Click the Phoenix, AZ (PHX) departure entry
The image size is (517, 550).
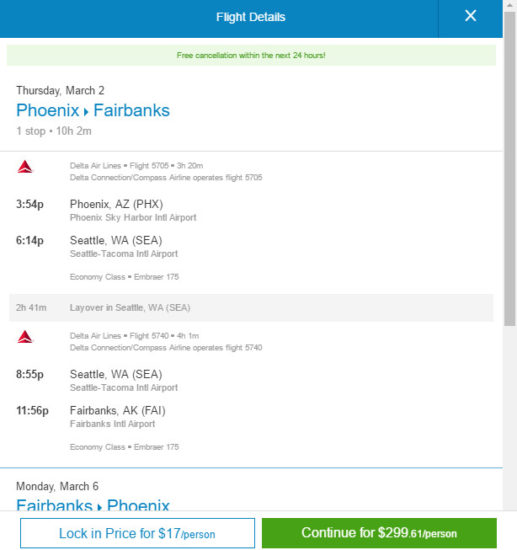click(x=116, y=204)
